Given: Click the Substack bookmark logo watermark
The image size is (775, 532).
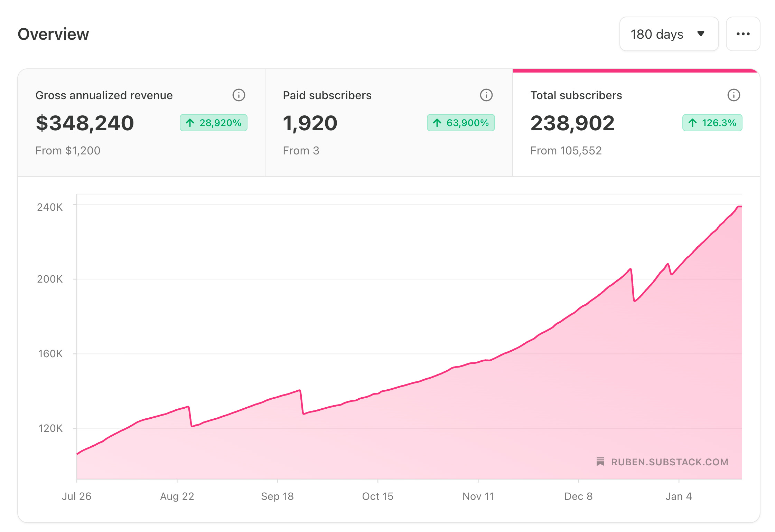Looking at the screenshot, I should [600, 462].
